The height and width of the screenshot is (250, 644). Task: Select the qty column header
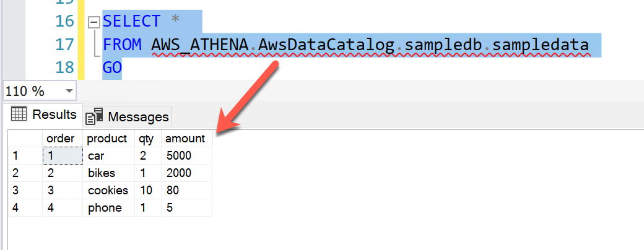pyautogui.click(x=146, y=139)
